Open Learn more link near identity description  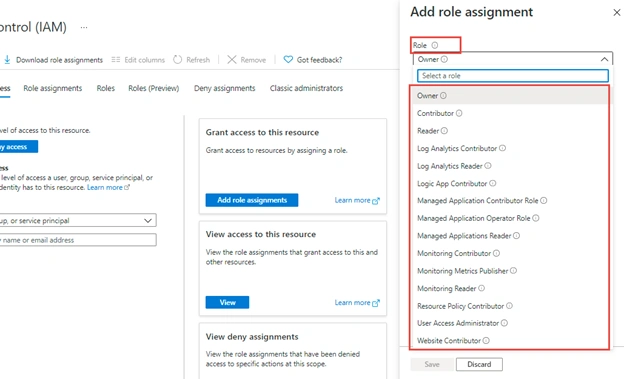click(x=108, y=188)
